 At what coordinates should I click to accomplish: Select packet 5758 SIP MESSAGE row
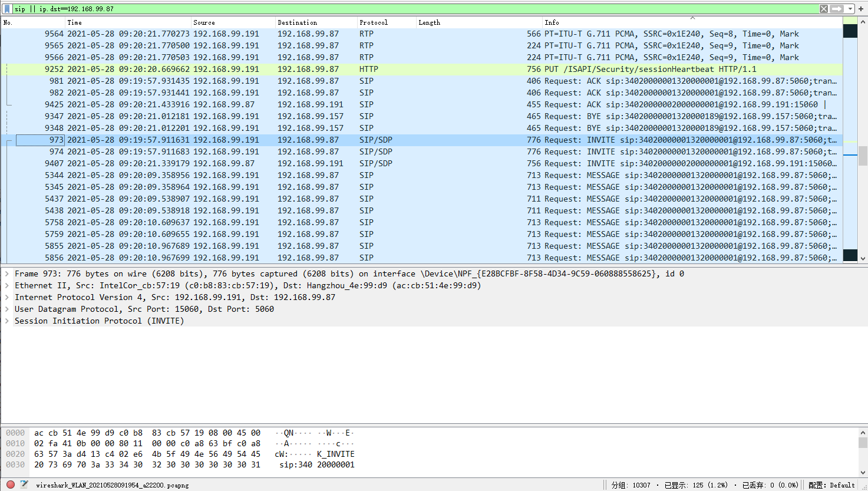click(x=422, y=222)
